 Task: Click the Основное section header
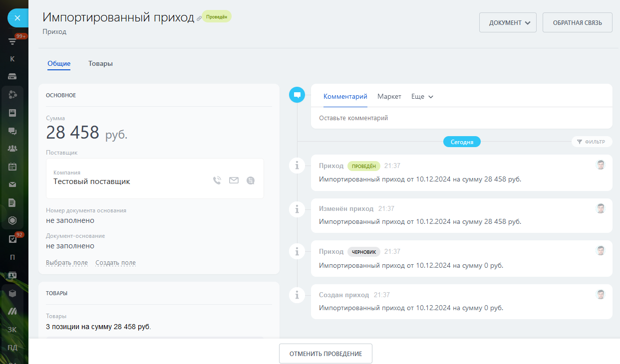tap(61, 95)
